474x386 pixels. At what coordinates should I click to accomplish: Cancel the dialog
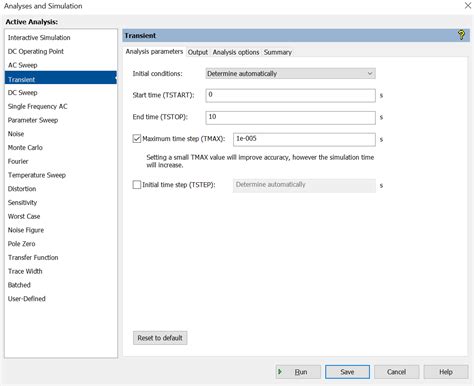[x=396, y=372]
